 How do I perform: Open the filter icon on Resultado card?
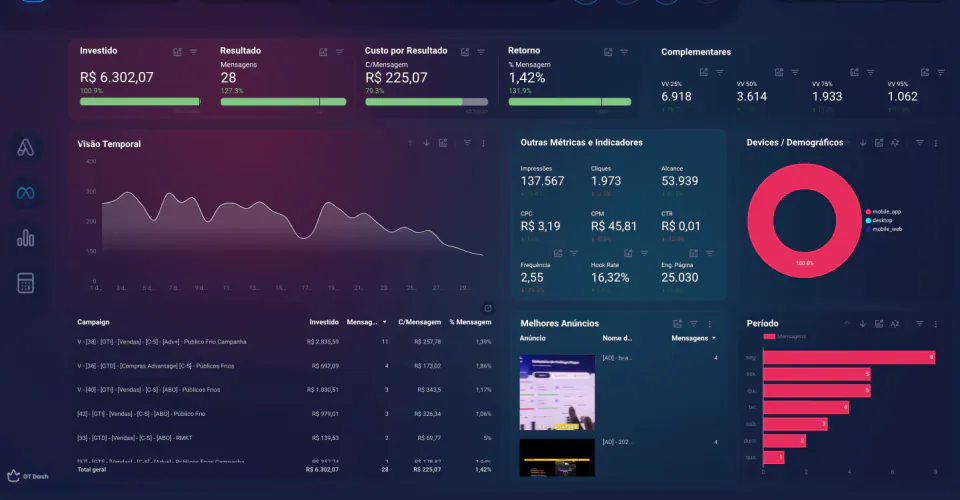click(340, 52)
